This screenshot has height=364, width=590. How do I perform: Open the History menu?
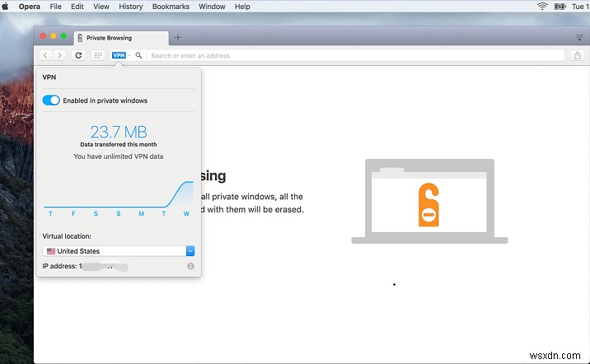pos(130,7)
